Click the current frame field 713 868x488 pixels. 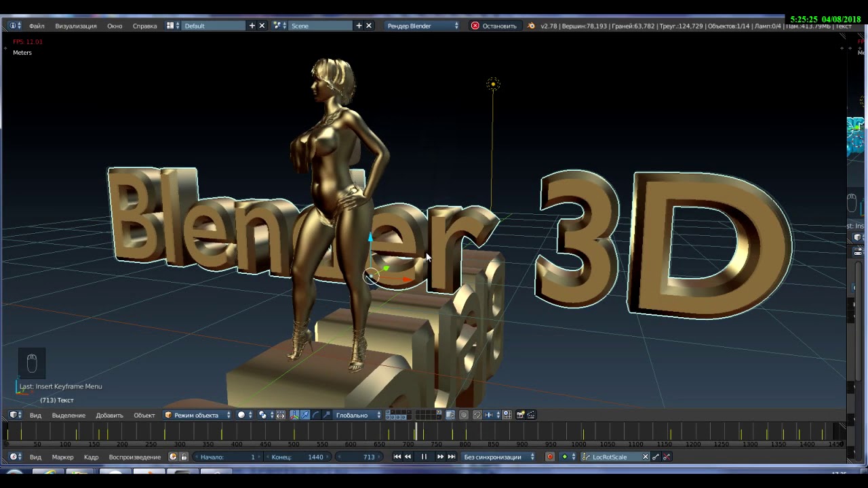(x=358, y=457)
